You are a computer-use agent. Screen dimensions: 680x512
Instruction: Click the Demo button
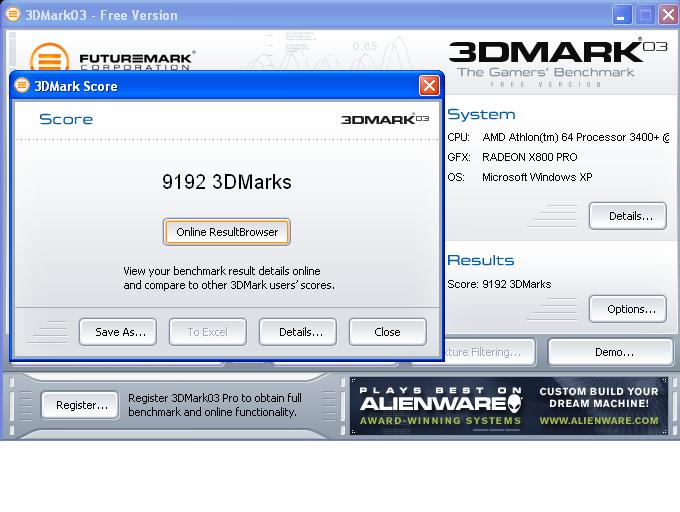[x=611, y=352]
